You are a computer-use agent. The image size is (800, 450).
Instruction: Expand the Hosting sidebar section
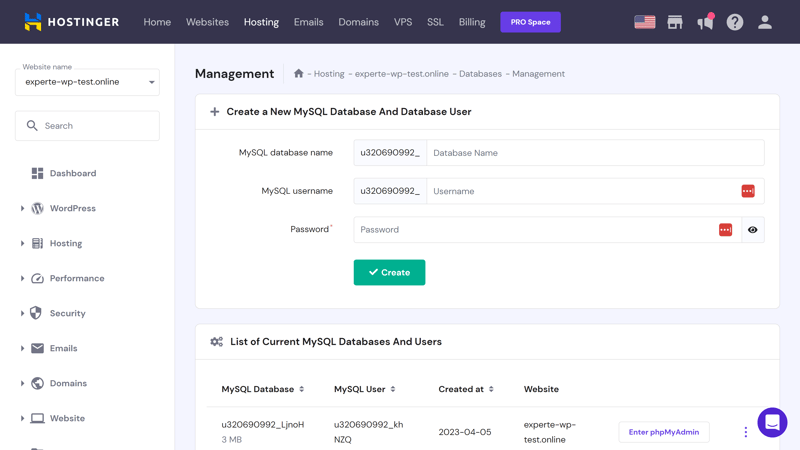(22, 243)
